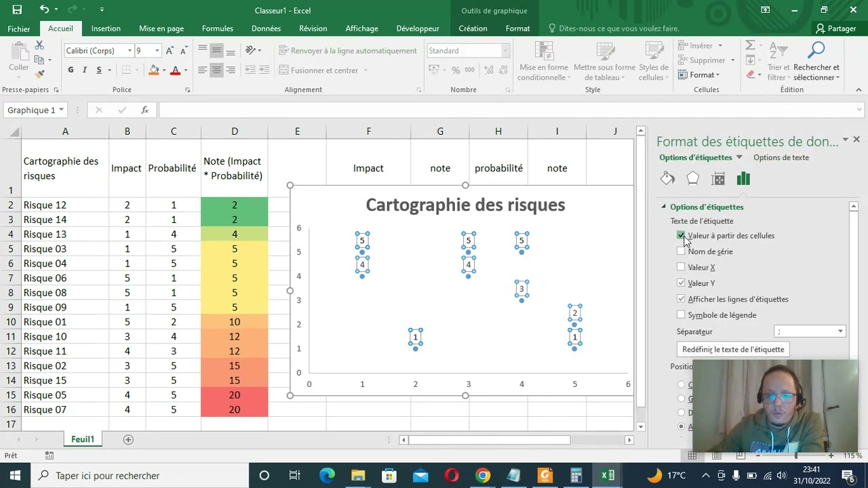Screen dimensions: 868x488
Task: Click the formula bar input field
Action: coord(509,110)
